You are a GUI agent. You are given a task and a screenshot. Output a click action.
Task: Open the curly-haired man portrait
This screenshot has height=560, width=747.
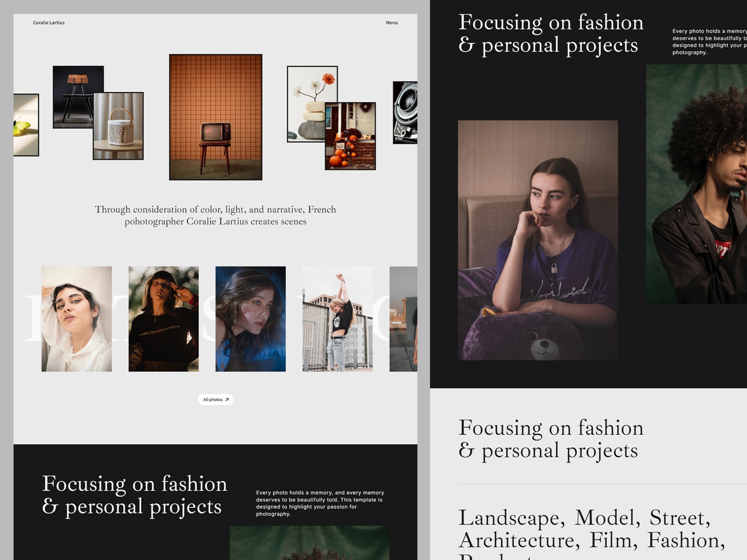coord(697,184)
